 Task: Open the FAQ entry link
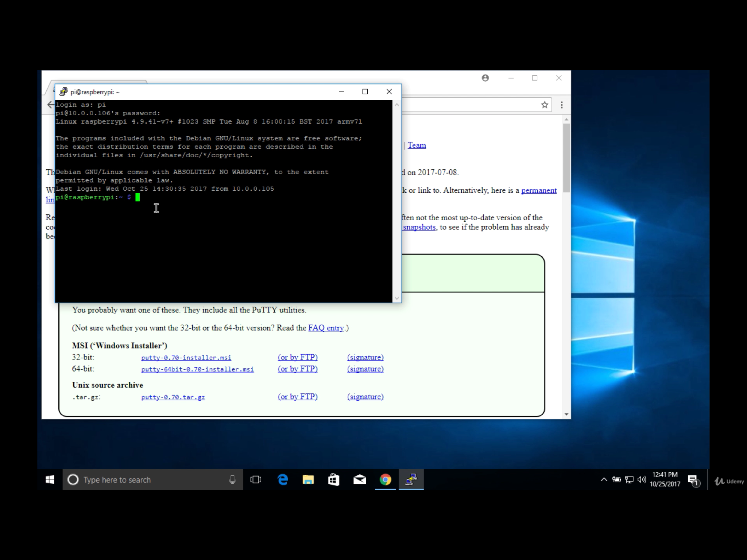pos(326,328)
